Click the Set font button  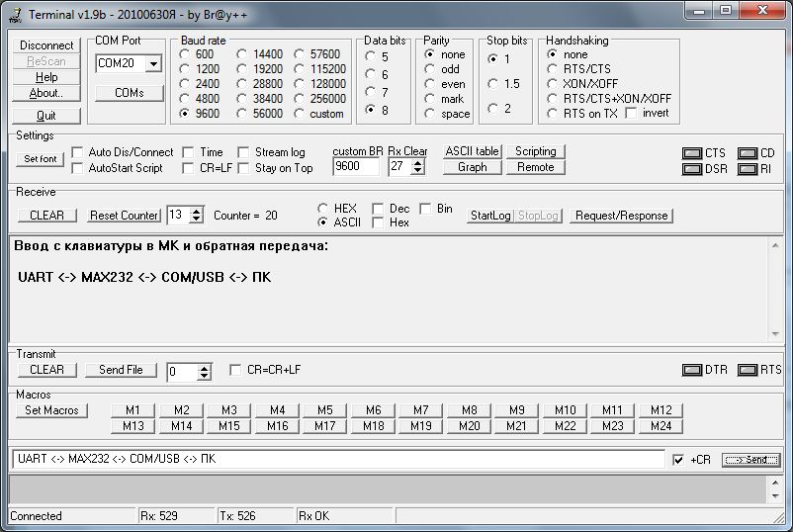(x=41, y=159)
